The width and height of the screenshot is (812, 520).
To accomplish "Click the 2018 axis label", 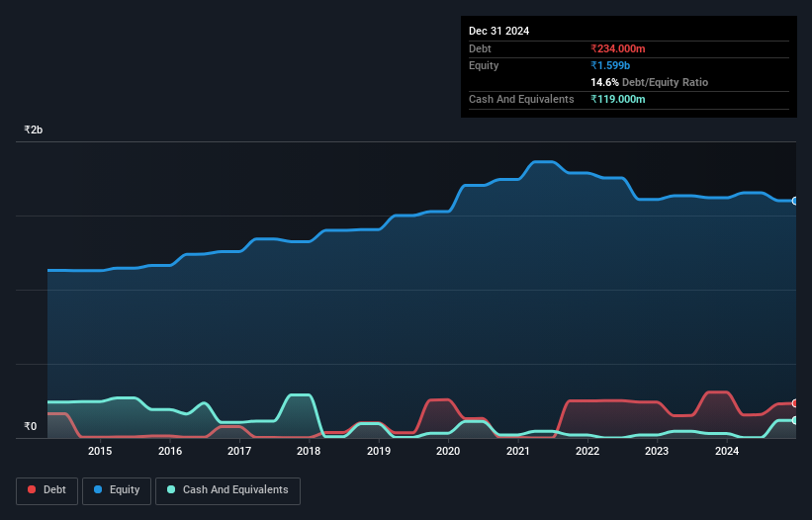I will tap(309, 451).
